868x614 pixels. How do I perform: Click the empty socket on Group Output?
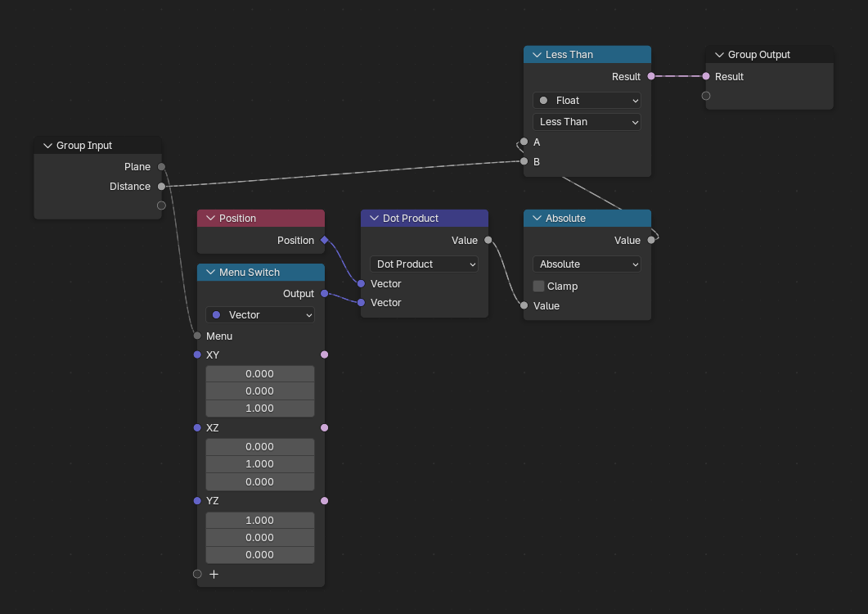click(706, 96)
